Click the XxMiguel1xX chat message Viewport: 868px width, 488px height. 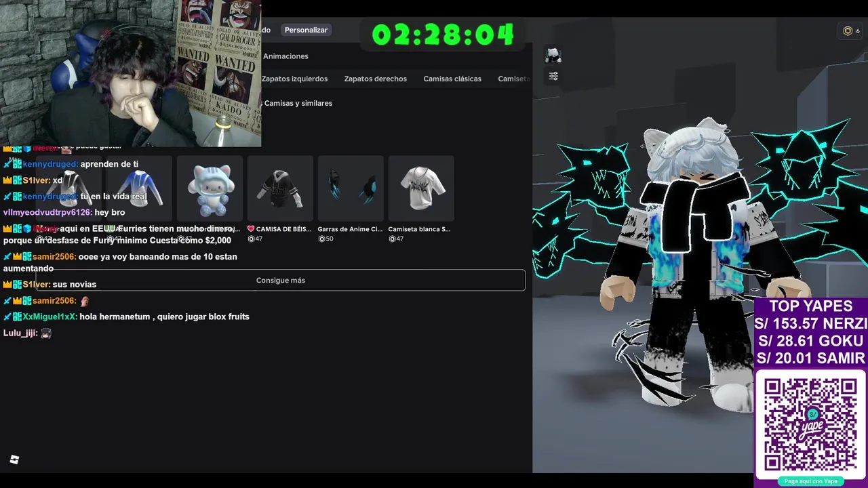pos(126,317)
